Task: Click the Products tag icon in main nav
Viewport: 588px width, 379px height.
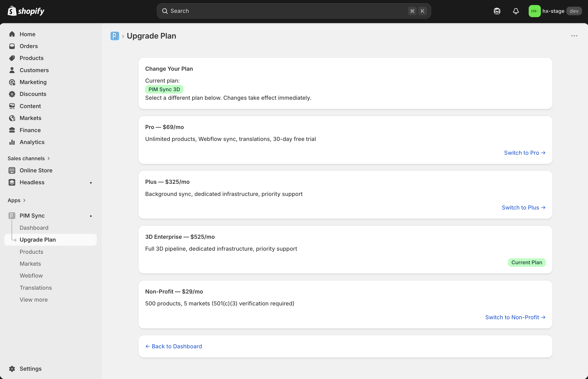Action: tap(12, 58)
